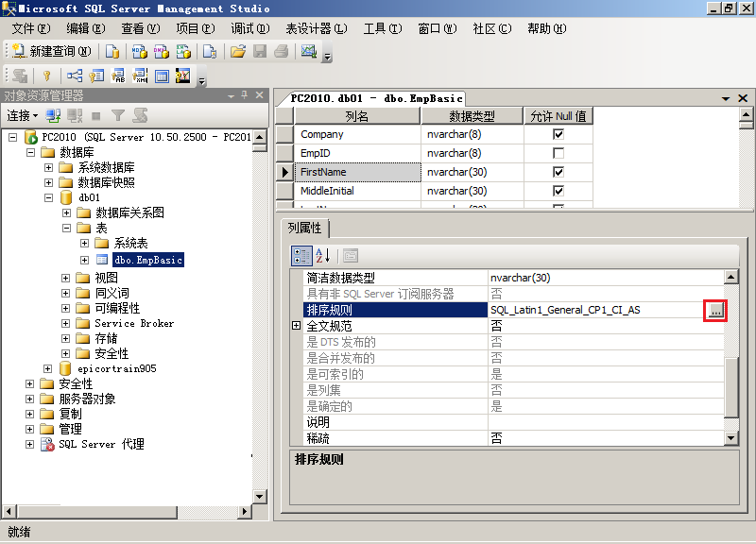This screenshot has width=756, height=544.
Task: Expand the dbo.EmpBasic table node
Action: click(84, 261)
